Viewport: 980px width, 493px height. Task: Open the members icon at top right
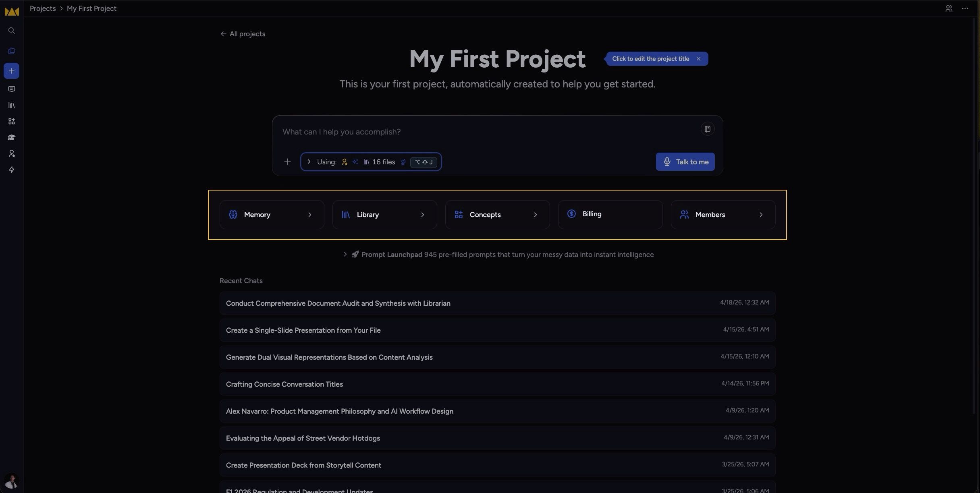click(949, 8)
